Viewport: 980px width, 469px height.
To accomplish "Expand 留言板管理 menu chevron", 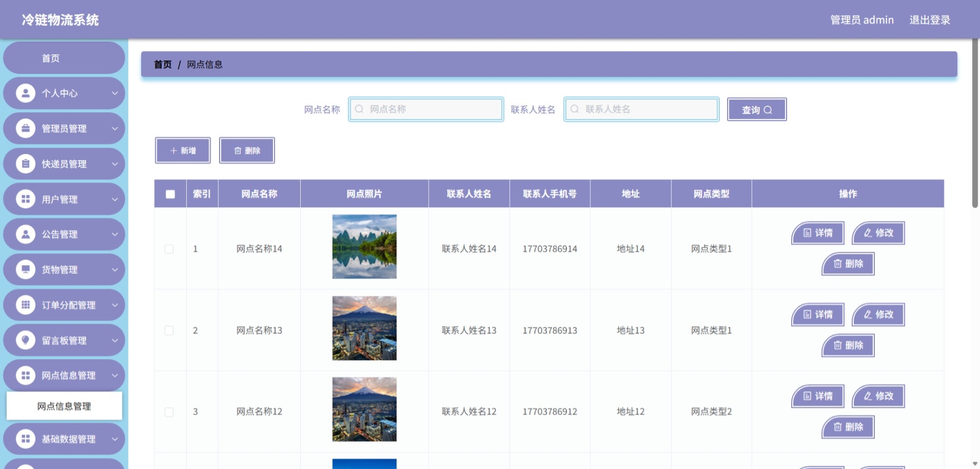I will 115,340.
